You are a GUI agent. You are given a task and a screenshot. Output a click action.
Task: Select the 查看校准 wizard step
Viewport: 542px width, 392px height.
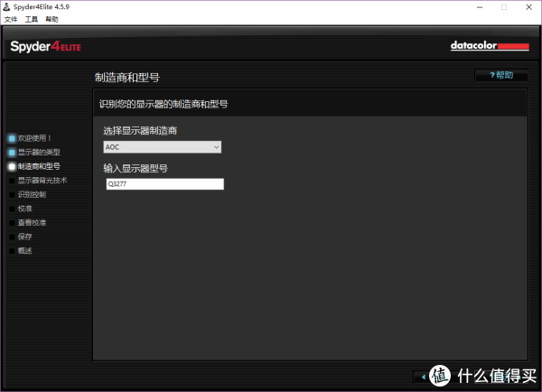tap(28, 222)
